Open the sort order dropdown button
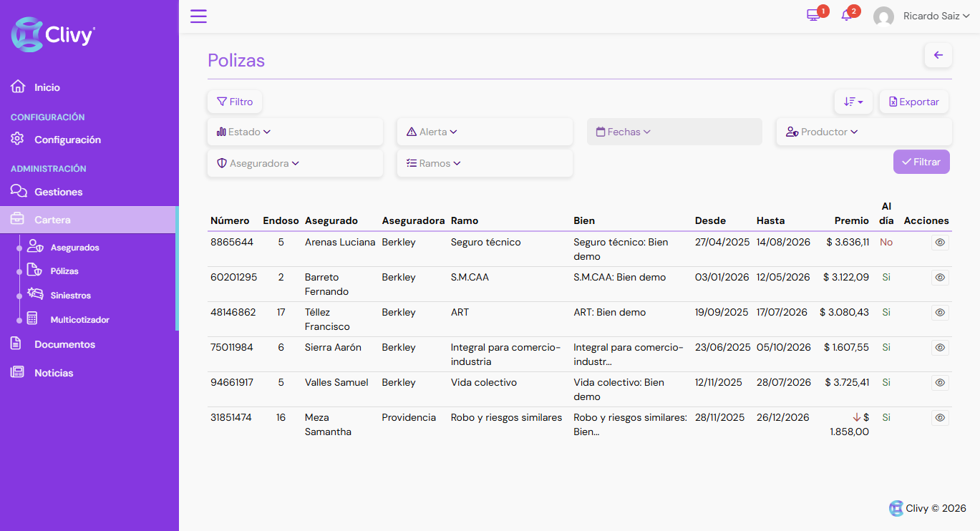 pyautogui.click(x=853, y=102)
